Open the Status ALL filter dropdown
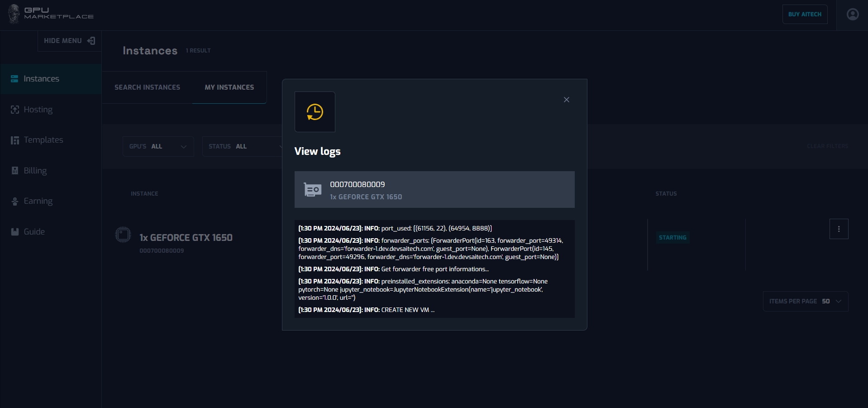This screenshot has height=408, width=868. 242,146
